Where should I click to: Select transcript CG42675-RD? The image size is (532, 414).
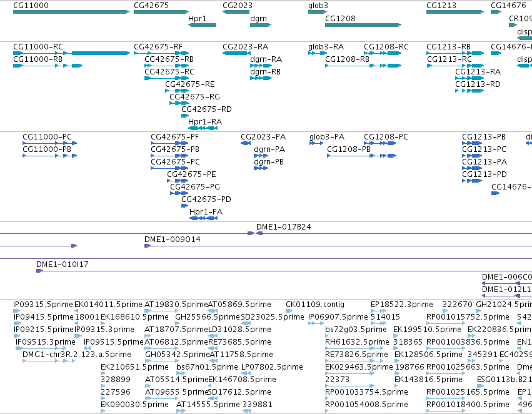coord(206,109)
